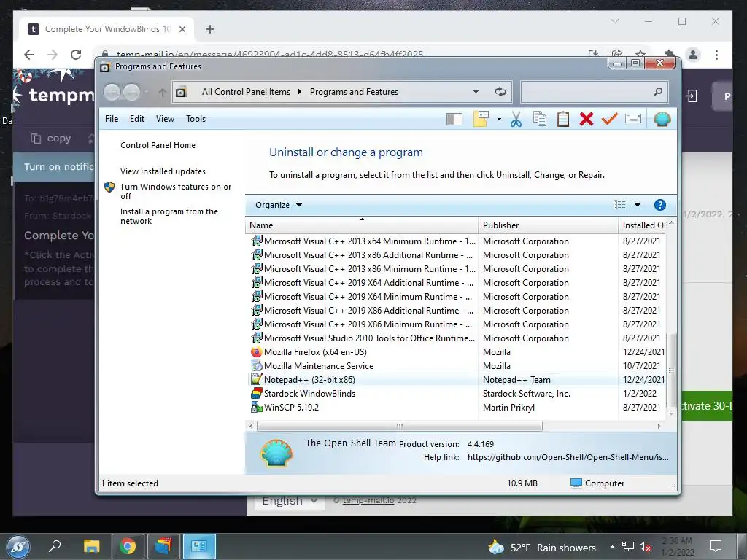747x560 pixels.
Task: Open the Edit menu
Action: pos(136,119)
